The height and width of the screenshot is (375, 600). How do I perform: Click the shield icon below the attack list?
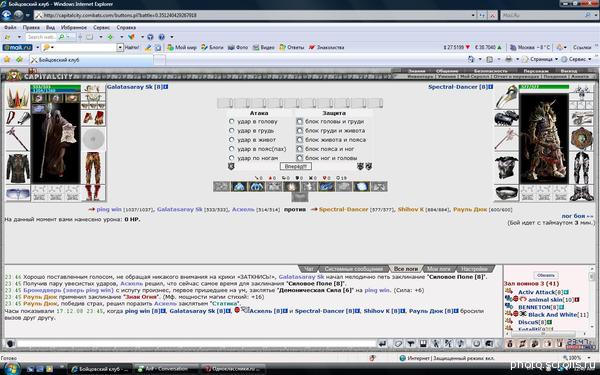coord(231,166)
